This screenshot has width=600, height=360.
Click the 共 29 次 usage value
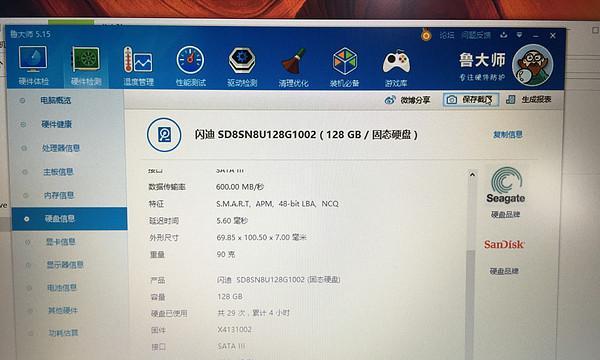pos(254,313)
